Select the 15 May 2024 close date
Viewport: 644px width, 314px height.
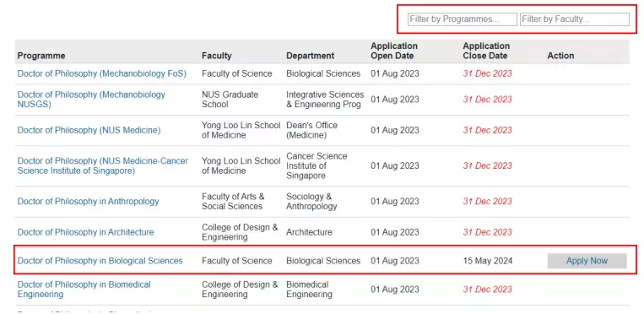(x=488, y=261)
